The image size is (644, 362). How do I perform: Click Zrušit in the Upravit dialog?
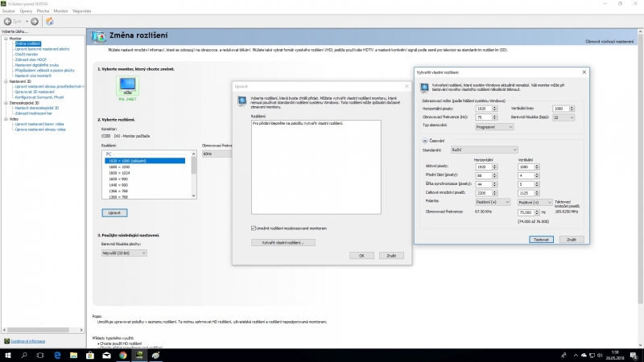tap(391, 256)
